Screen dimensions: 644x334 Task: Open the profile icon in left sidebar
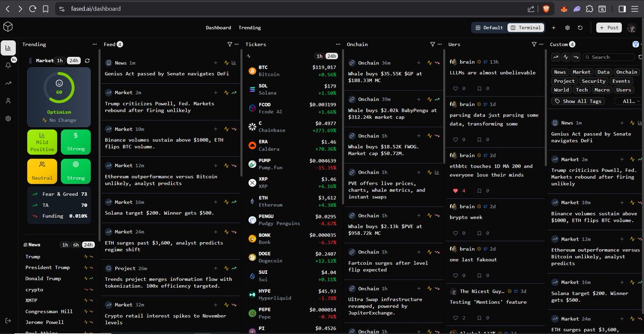click(x=8, y=101)
